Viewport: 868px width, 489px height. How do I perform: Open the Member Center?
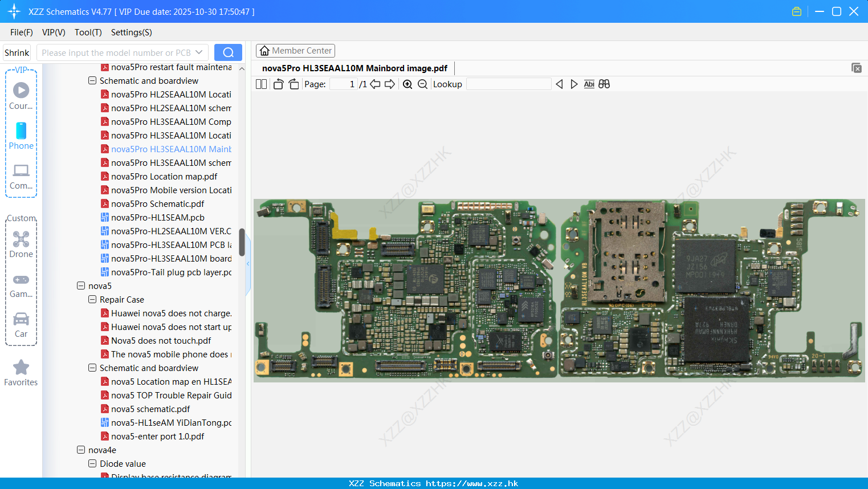[x=295, y=51]
